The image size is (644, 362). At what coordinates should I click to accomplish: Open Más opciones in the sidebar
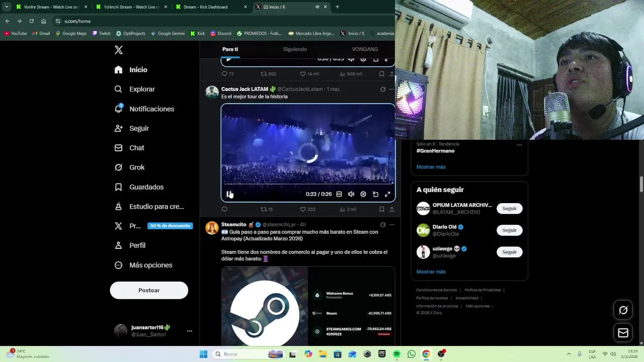pos(143,265)
